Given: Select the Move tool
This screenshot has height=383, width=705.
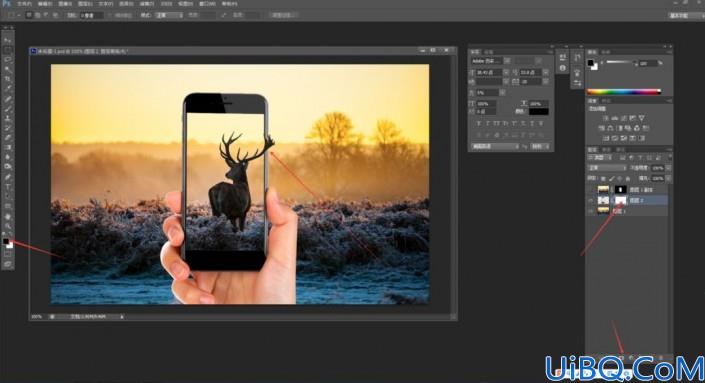Looking at the screenshot, I should pyautogui.click(x=8, y=40).
